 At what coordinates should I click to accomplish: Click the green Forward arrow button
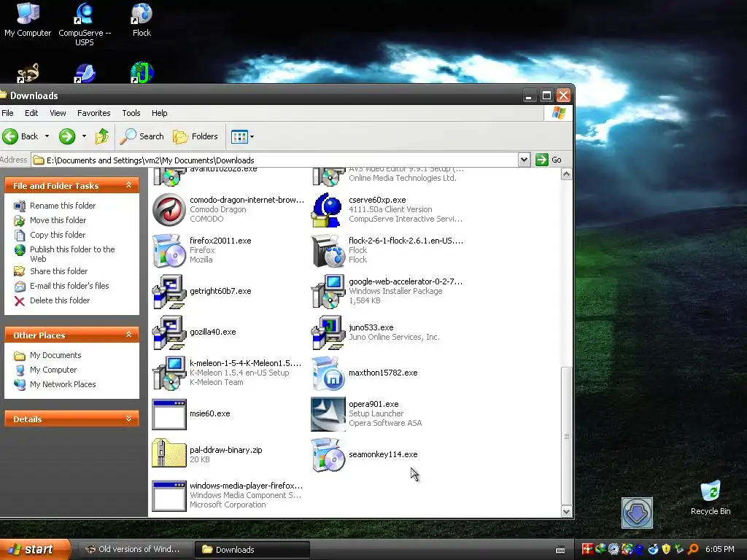click(x=67, y=136)
